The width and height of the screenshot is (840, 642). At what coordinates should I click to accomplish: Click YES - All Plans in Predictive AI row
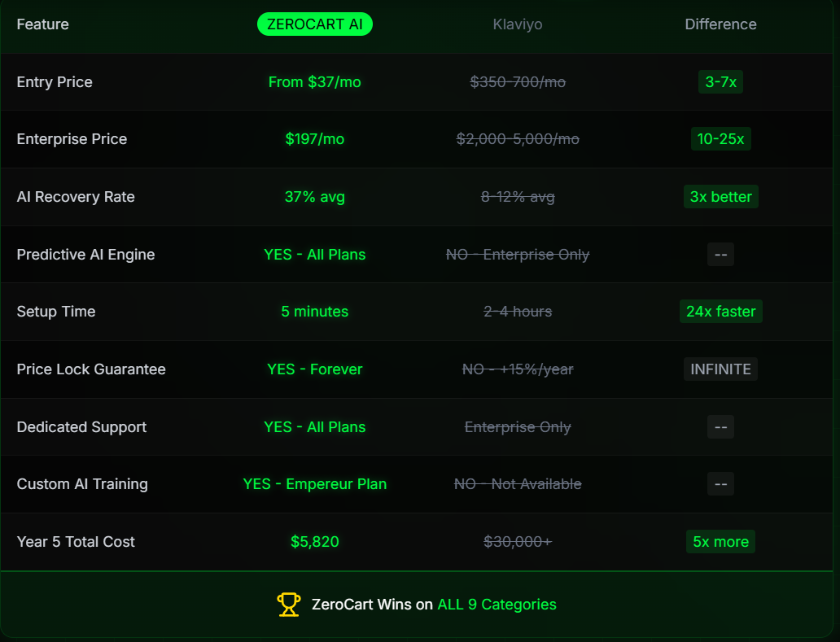(x=314, y=255)
